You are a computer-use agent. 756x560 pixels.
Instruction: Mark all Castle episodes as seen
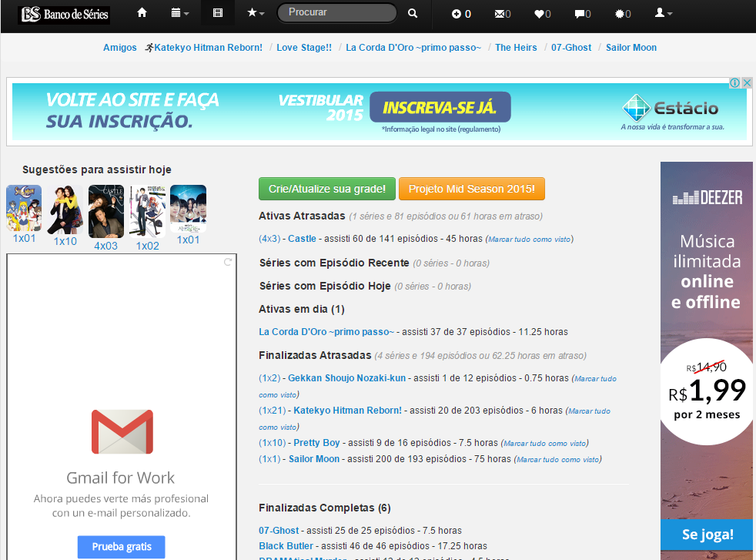click(x=530, y=240)
